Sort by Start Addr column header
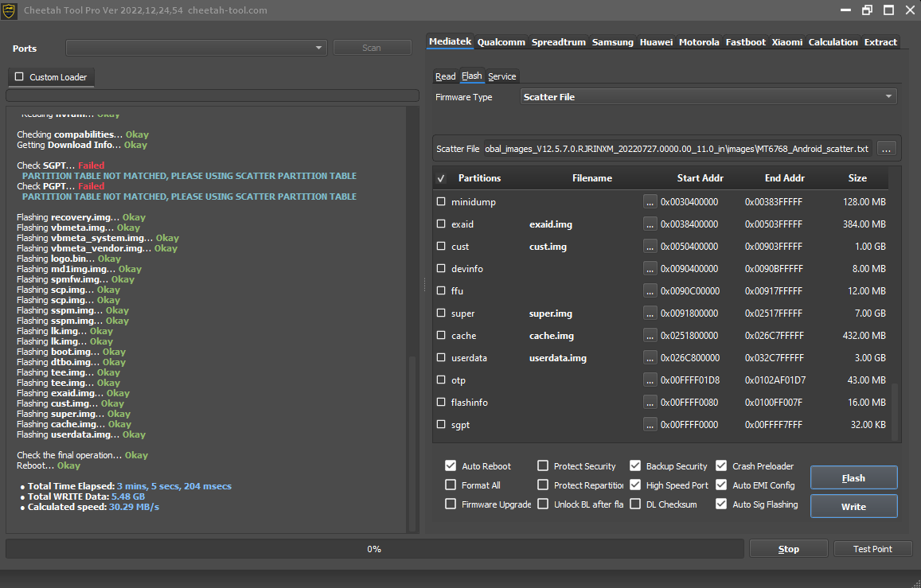This screenshot has width=921, height=588. click(x=700, y=177)
